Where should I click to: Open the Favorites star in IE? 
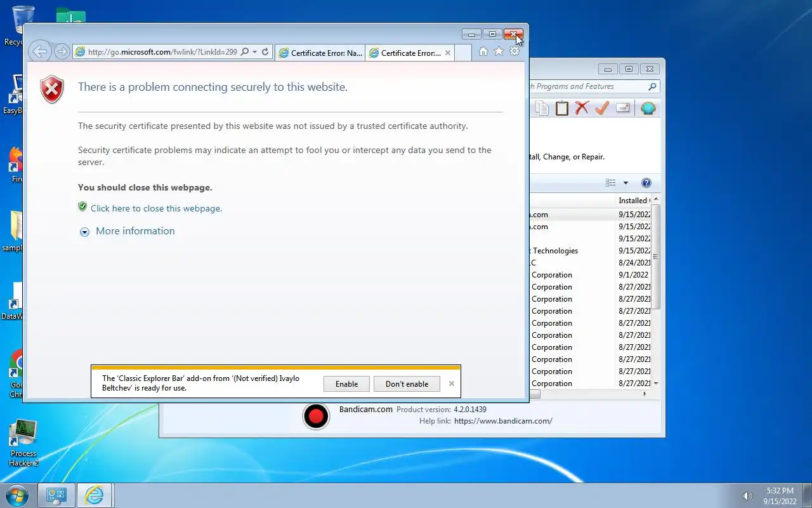click(x=499, y=51)
